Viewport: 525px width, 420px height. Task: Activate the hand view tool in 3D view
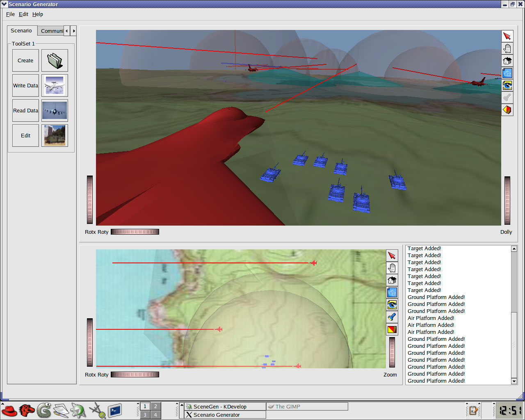pos(507,49)
